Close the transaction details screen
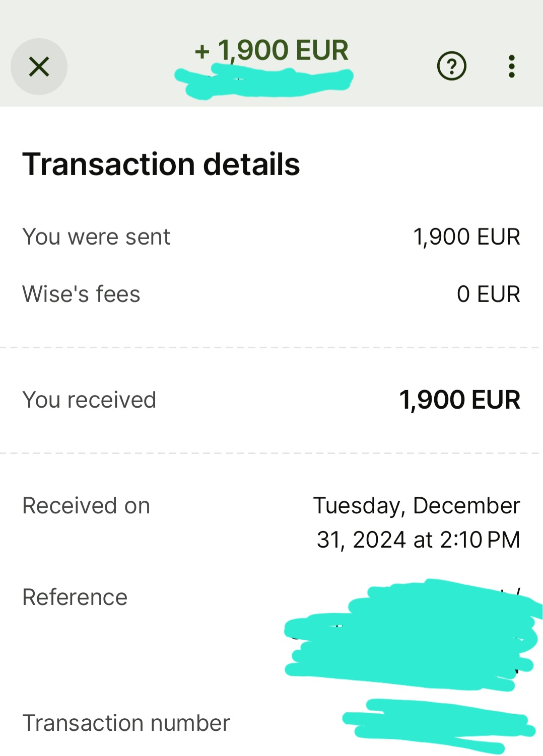This screenshot has width=543, height=756. [x=39, y=66]
